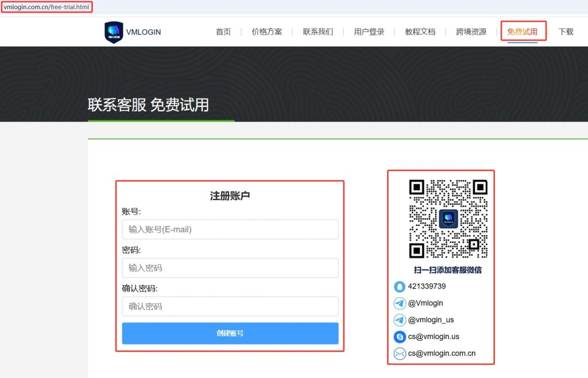
Task: Open the 跨境资源 menu item
Action: (471, 32)
